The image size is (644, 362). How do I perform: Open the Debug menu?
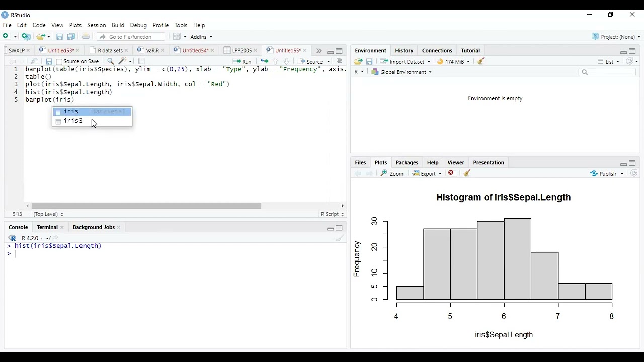coord(138,25)
